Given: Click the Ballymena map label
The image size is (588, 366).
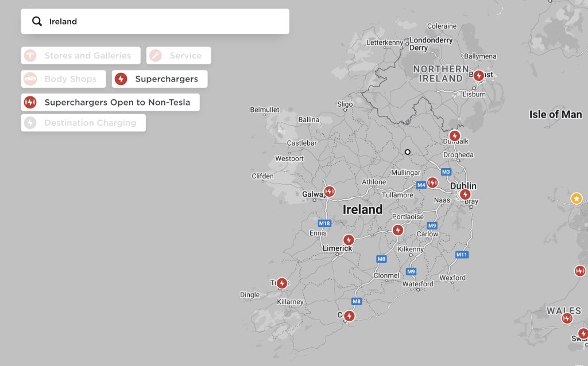Looking at the screenshot, I should point(481,56).
